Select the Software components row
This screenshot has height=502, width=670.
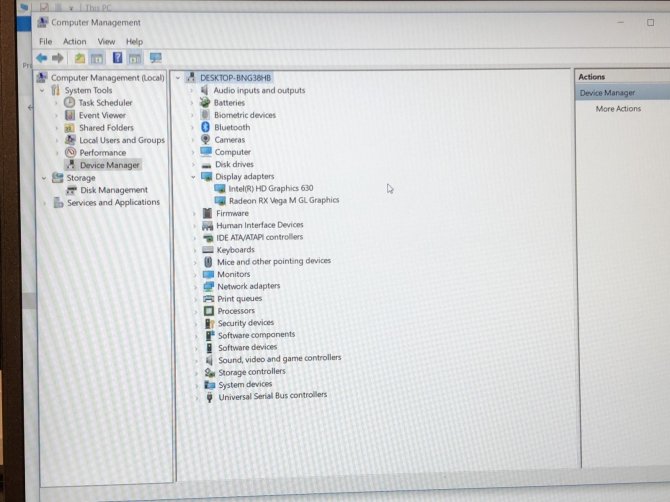tap(256, 335)
